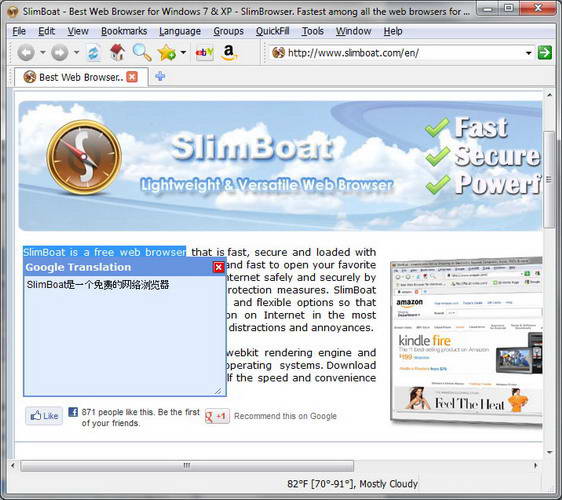Click the SlimBoat icon in the title bar
This screenshot has height=500, width=562.
[x=13, y=11]
